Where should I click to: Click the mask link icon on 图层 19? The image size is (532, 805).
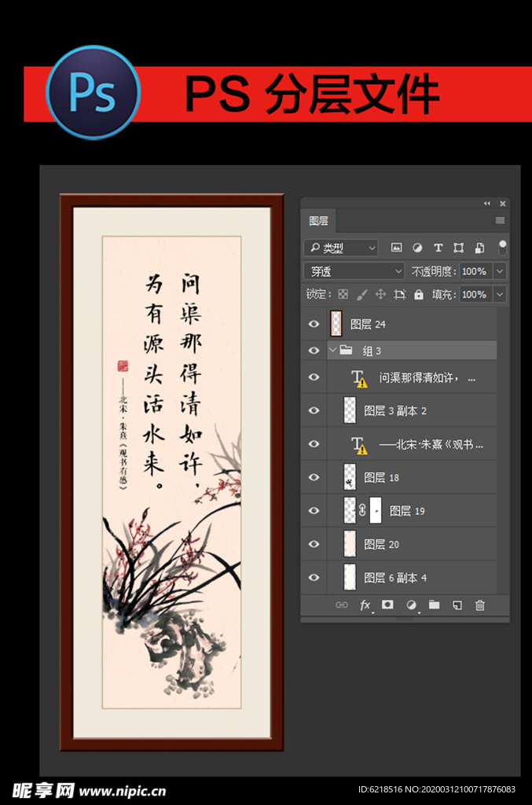(x=362, y=510)
